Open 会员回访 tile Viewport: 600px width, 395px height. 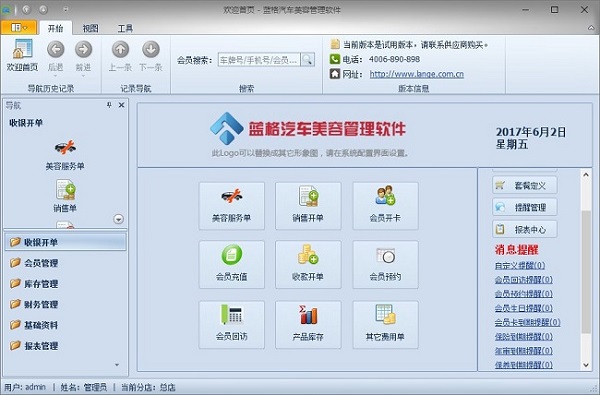tap(232, 325)
